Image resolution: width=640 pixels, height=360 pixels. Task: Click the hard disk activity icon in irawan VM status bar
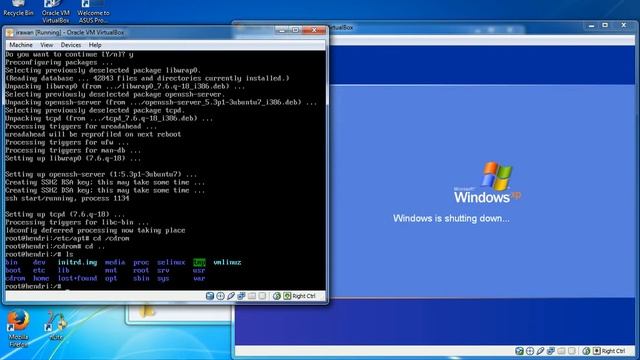(210, 296)
